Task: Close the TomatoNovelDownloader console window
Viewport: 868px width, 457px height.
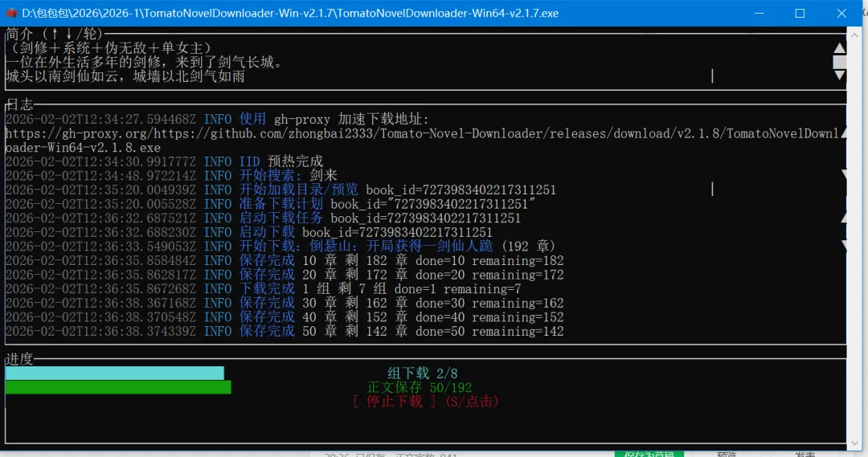Action: (x=841, y=13)
